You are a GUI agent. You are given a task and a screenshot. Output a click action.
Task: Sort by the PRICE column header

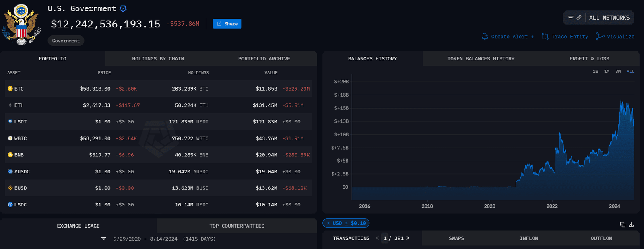click(x=104, y=73)
